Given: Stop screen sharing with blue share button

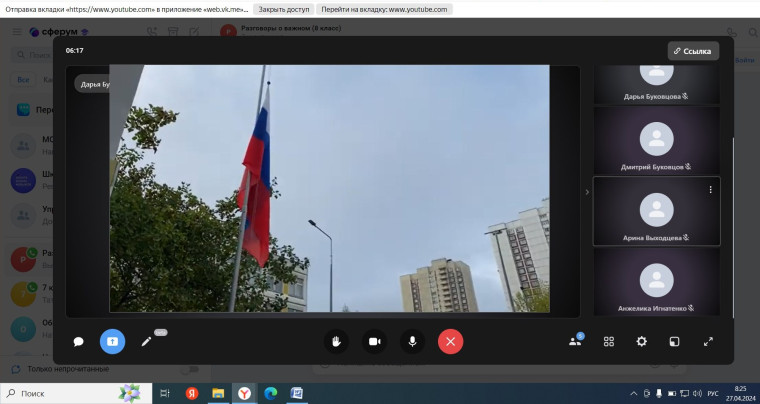Looking at the screenshot, I should click(x=112, y=342).
